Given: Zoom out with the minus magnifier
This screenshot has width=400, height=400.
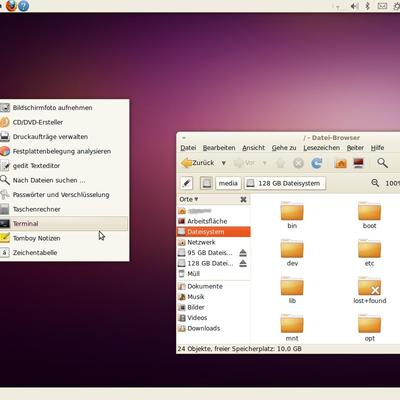Looking at the screenshot, I should (375, 183).
